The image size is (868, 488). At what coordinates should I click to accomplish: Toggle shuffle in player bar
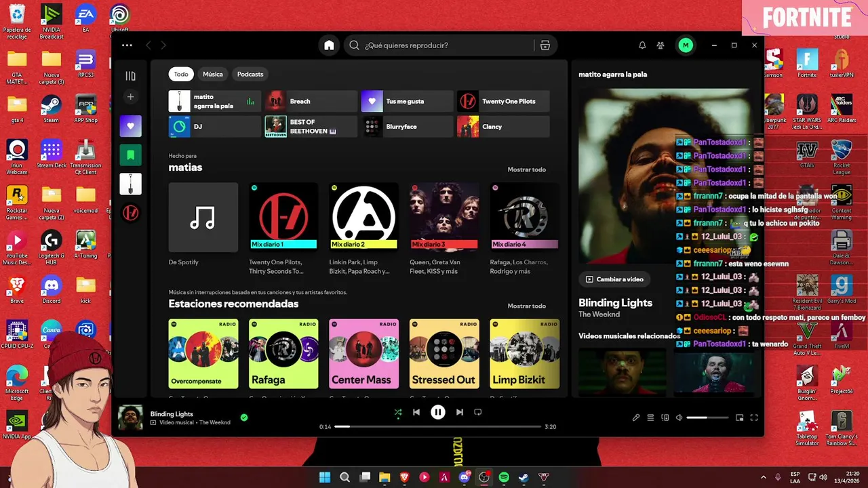(x=398, y=412)
